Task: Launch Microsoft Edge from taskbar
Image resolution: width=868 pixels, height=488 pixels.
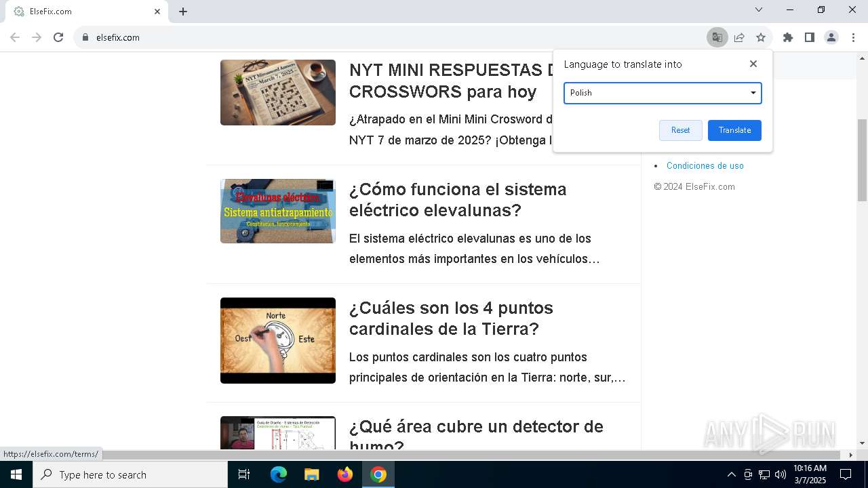Action: [x=279, y=474]
